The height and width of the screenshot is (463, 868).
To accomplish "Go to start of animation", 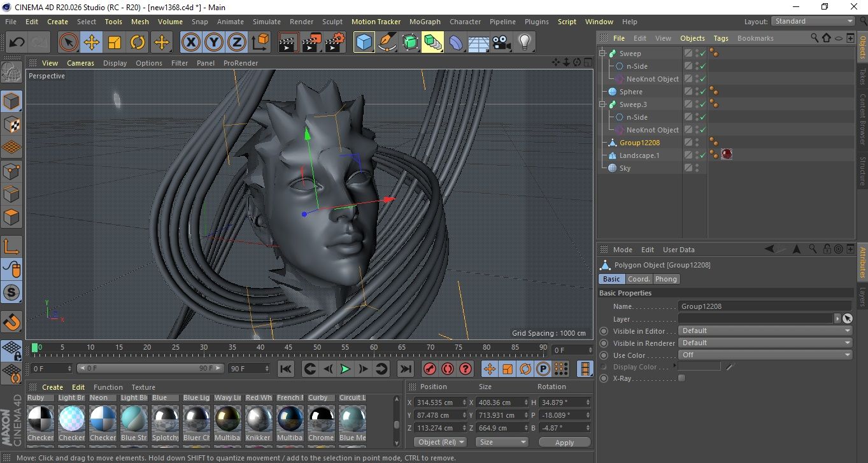I will pyautogui.click(x=286, y=369).
